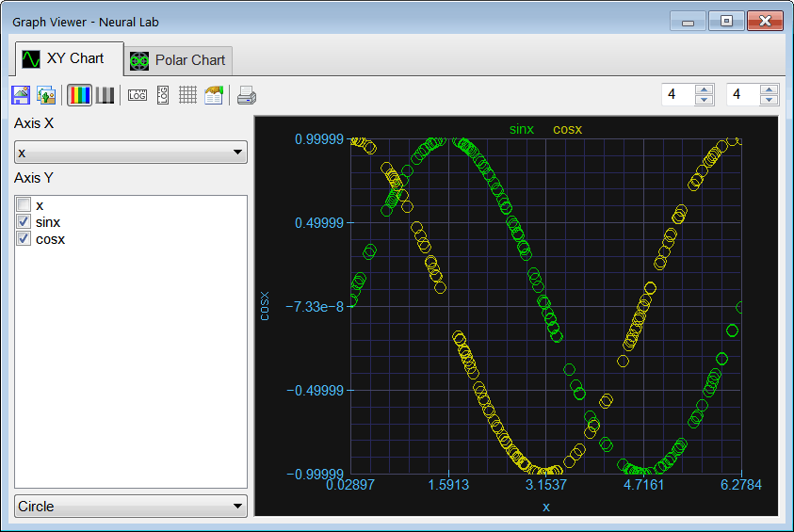
Task: Uncheck the sinx checkbox
Action: pos(24,221)
